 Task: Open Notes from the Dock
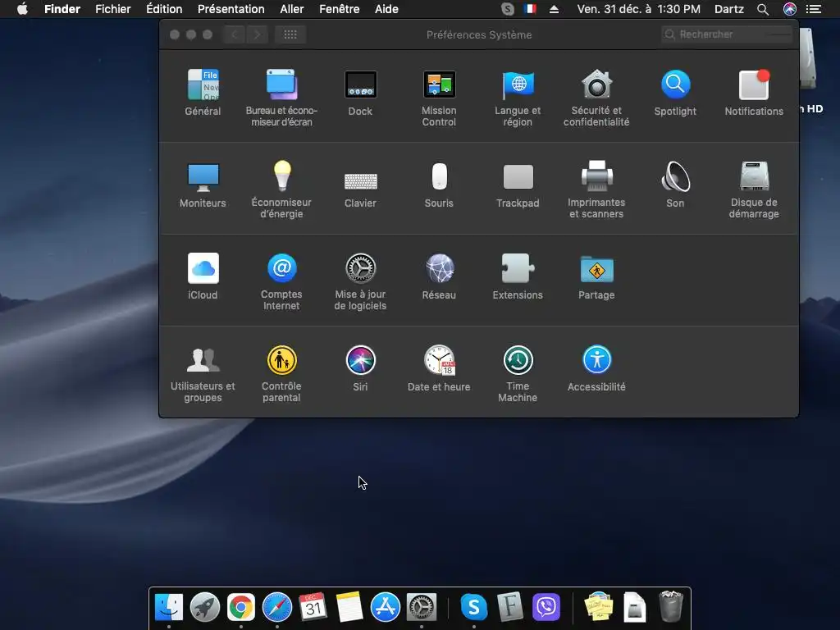tap(349, 607)
